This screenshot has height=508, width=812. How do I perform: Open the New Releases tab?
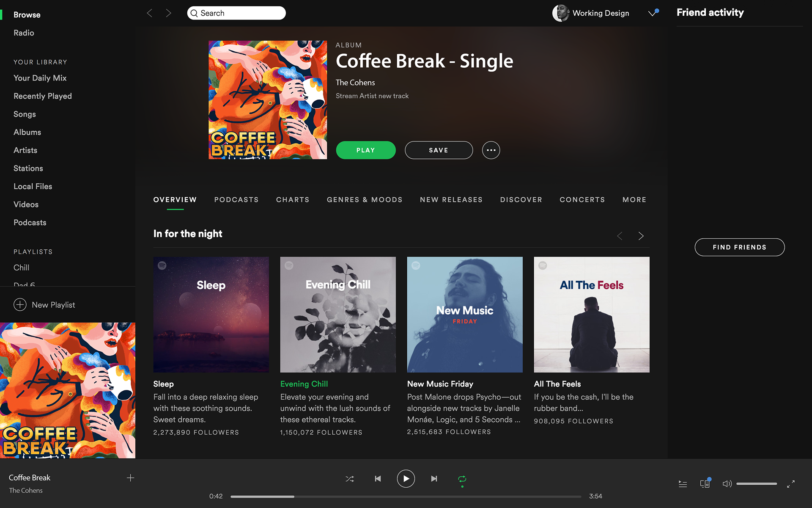pyautogui.click(x=451, y=200)
